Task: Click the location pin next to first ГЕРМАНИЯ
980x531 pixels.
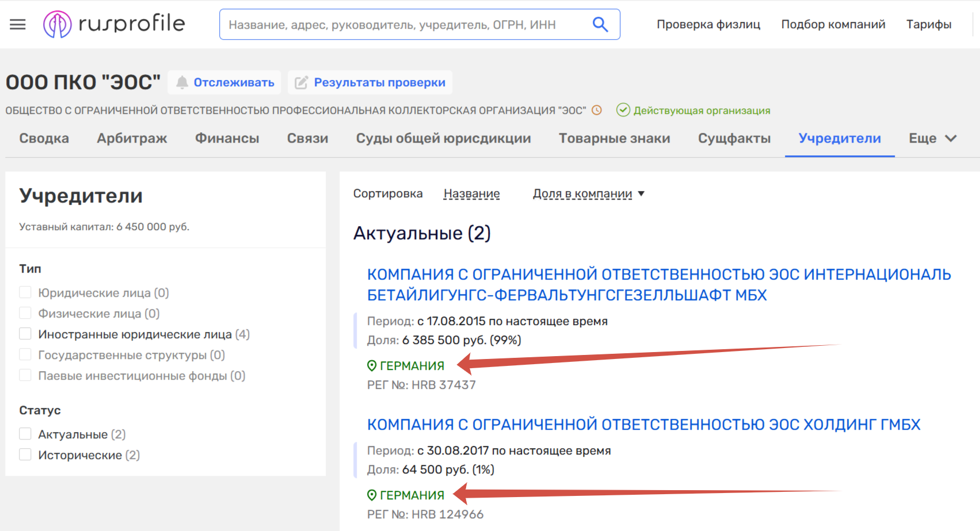Action: tap(372, 365)
